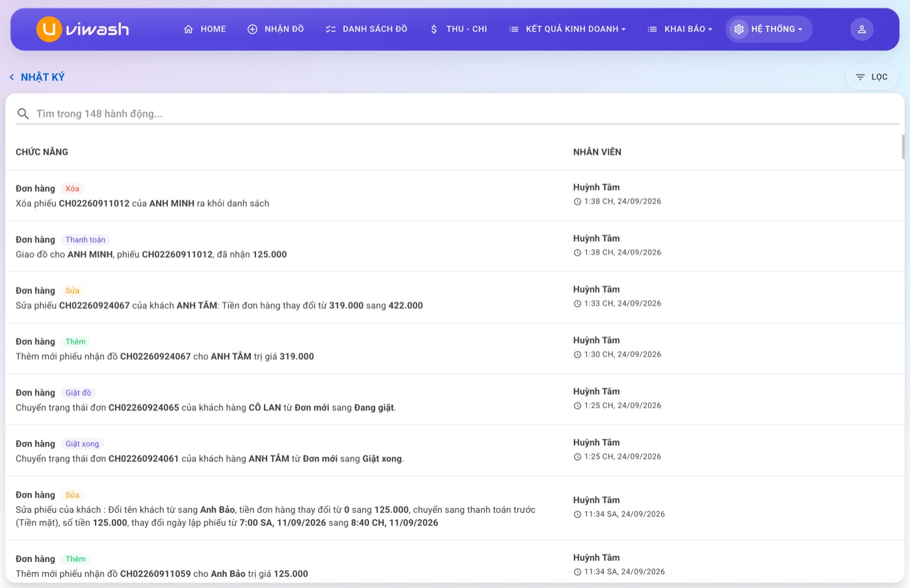Click the dollar icon of THU - CHI
The height and width of the screenshot is (588, 910).
(x=434, y=29)
